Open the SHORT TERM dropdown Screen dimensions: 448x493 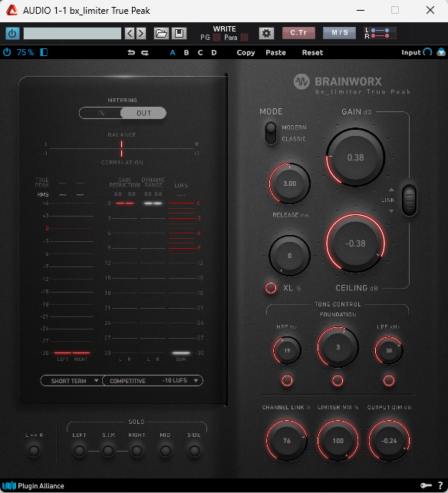click(71, 381)
